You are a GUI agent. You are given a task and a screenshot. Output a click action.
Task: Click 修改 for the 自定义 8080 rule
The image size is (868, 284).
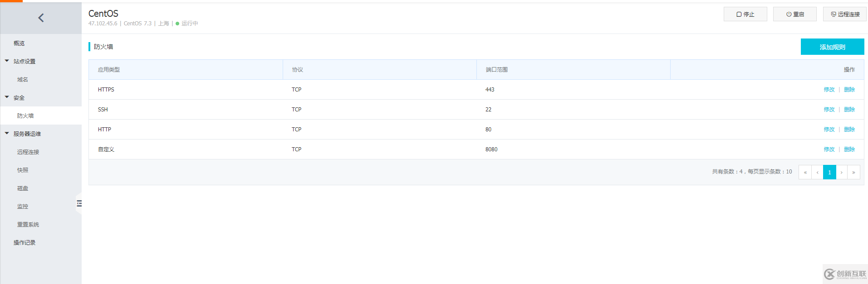[x=829, y=149]
